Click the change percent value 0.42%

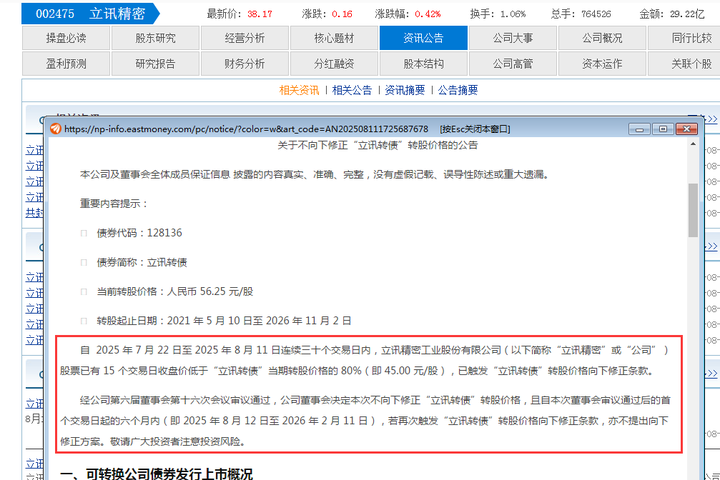[x=428, y=14]
